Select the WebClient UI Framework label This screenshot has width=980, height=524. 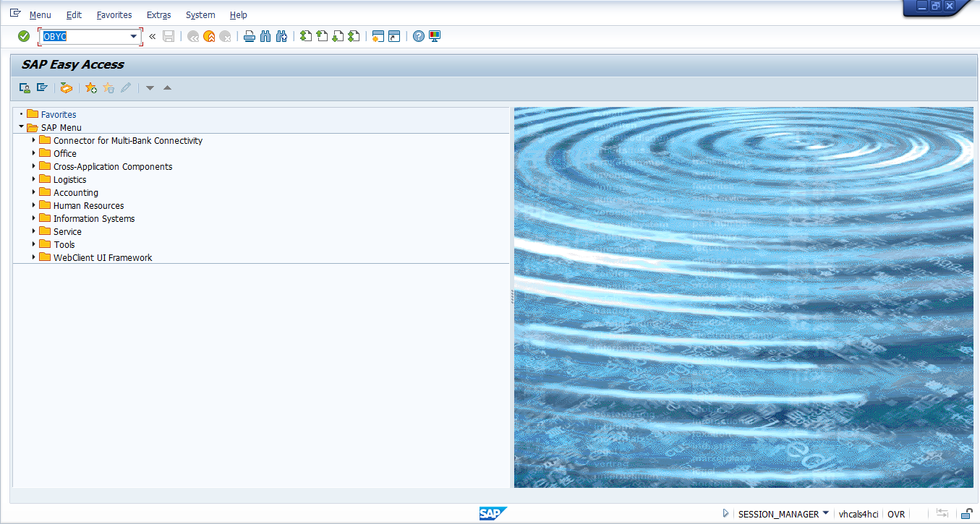[x=103, y=257]
